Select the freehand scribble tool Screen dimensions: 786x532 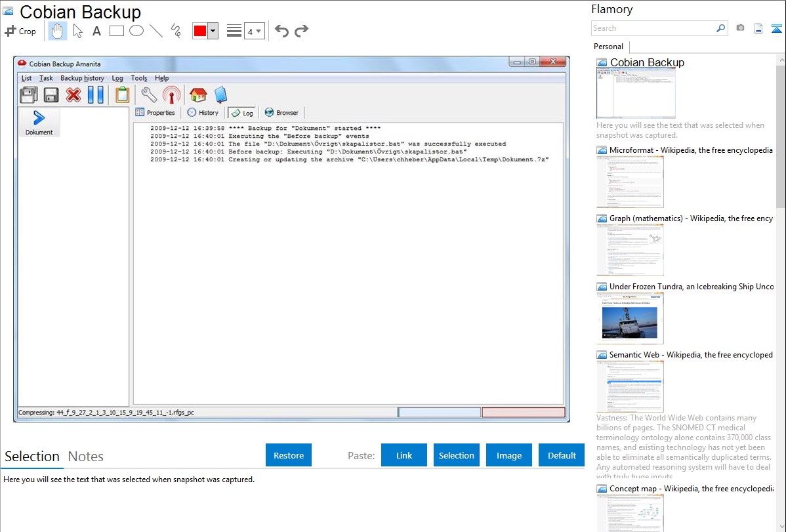[176, 31]
